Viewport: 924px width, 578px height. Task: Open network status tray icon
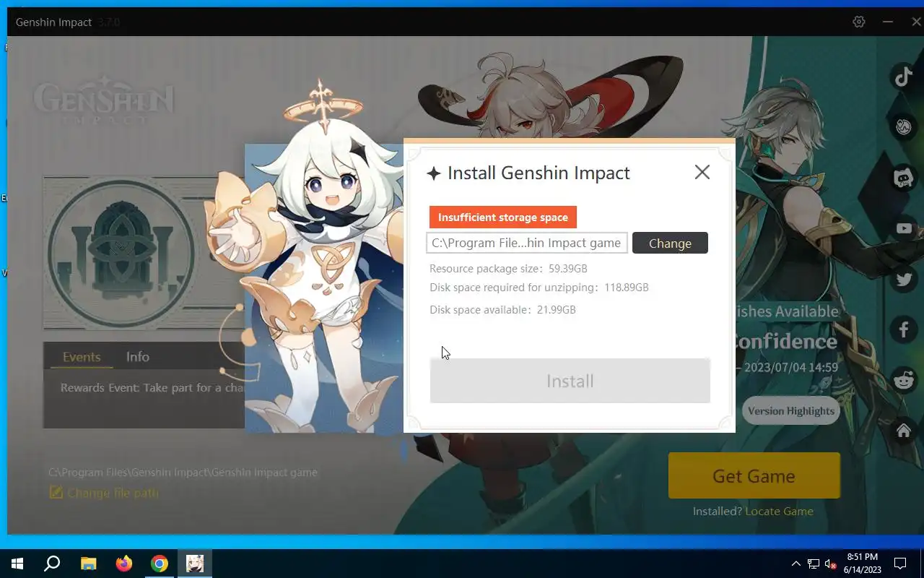[x=814, y=564]
